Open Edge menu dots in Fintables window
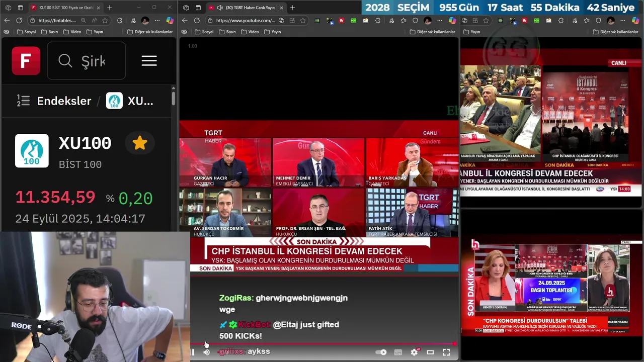644x362 pixels. pyautogui.click(x=157, y=21)
